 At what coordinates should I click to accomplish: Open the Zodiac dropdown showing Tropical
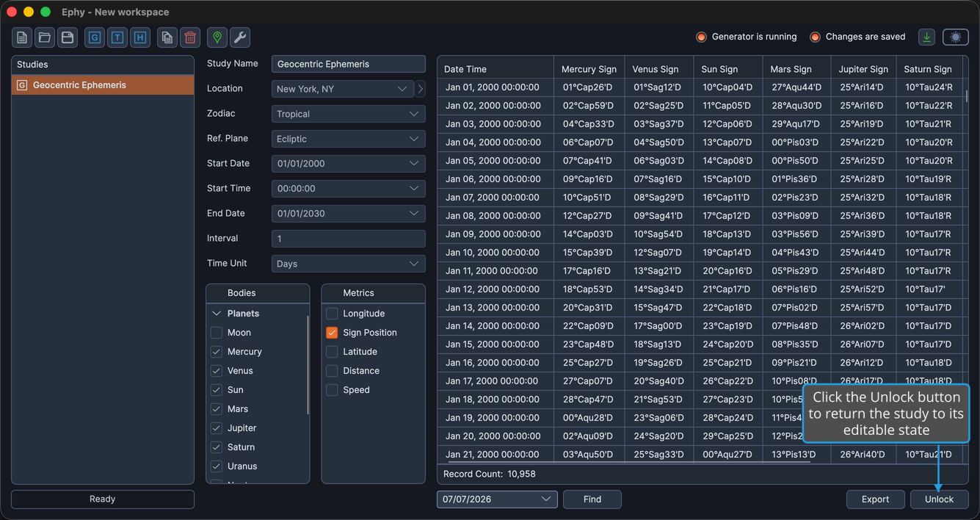coord(349,114)
